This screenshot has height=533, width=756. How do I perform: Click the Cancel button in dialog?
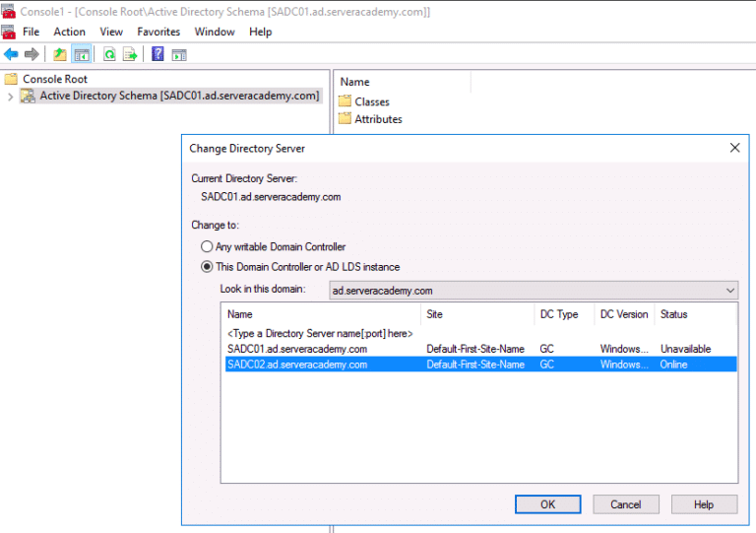[x=625, y=504]
